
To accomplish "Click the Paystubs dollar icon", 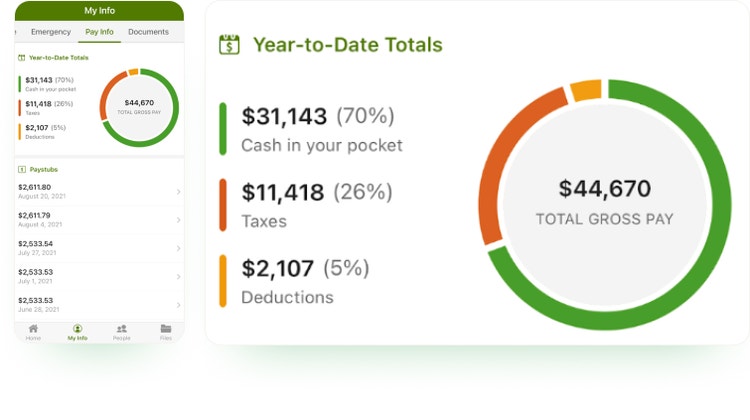I will pyautogui.click(x=22, y=169).
